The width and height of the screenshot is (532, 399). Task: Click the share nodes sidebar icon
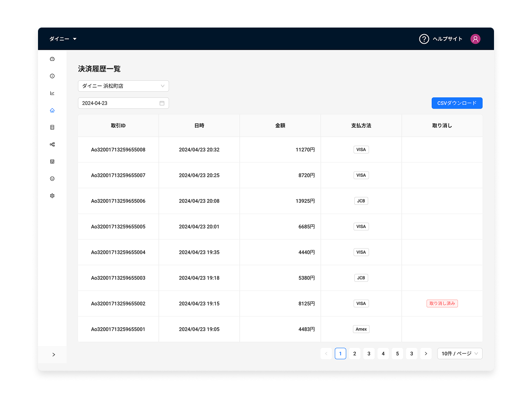pyautogui.click(x=52, y=144)
